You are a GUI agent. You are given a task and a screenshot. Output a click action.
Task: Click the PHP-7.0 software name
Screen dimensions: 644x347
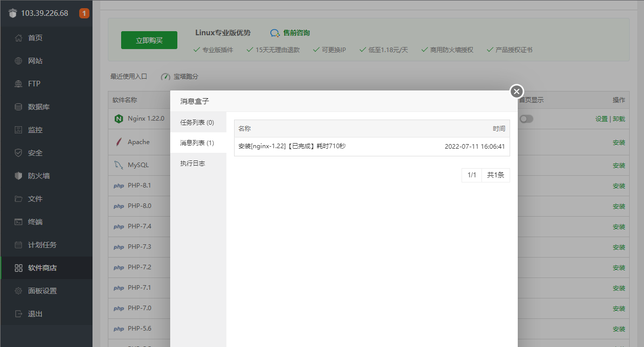point(140,308)
